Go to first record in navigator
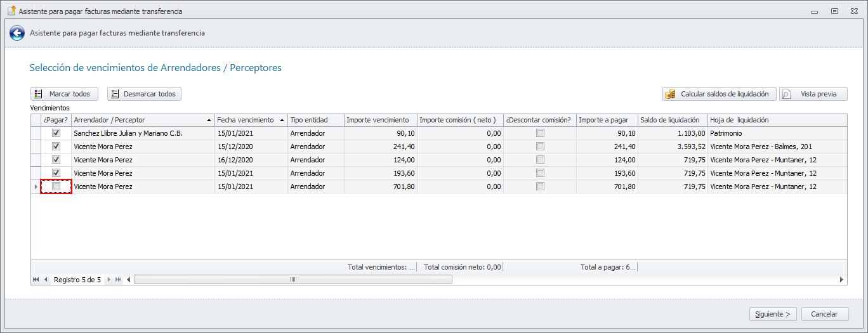 pos(36,280)
